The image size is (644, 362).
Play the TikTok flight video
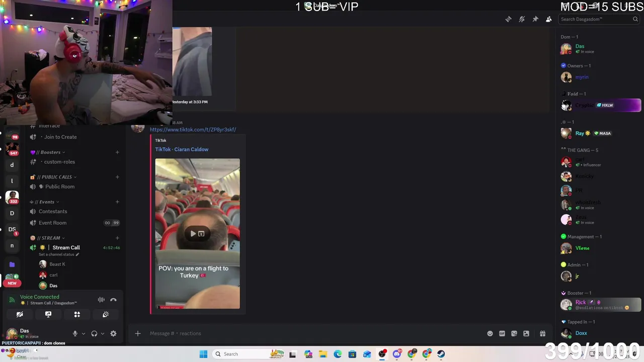193,234
